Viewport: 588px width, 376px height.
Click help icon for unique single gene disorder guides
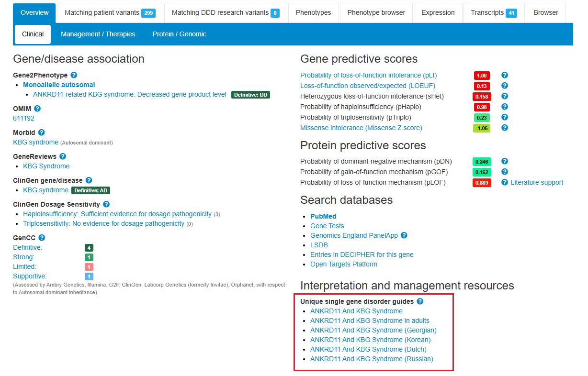(420, 301)
